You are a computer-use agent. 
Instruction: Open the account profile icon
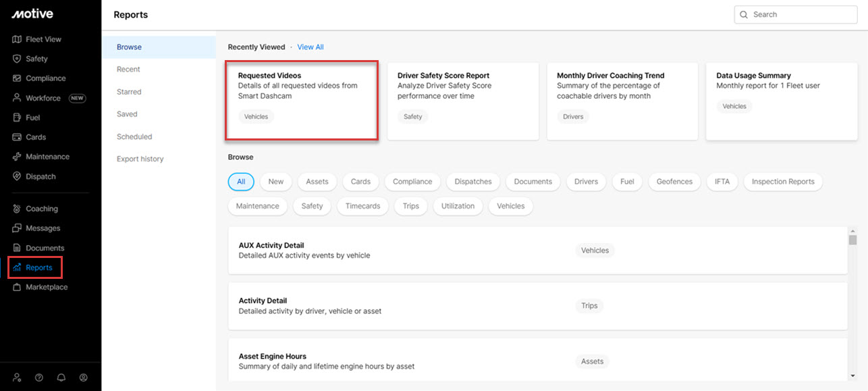[x=83, y=377]
